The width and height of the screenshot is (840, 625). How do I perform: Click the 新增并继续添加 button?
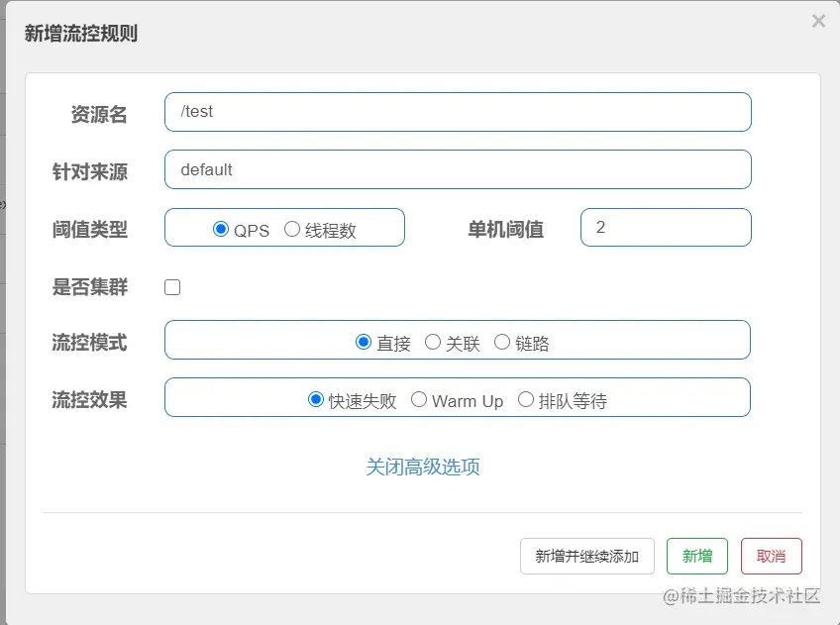587,556
